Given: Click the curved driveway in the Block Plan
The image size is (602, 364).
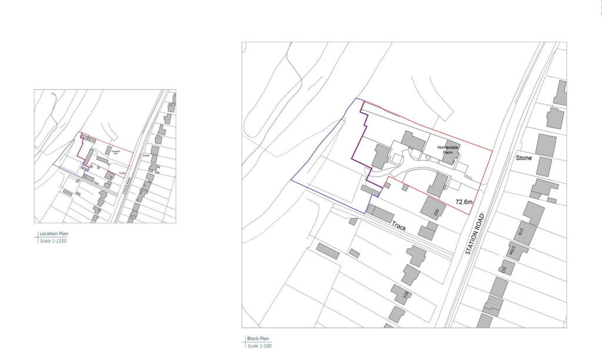Looking at the screenshot, I should click(422, 171).
